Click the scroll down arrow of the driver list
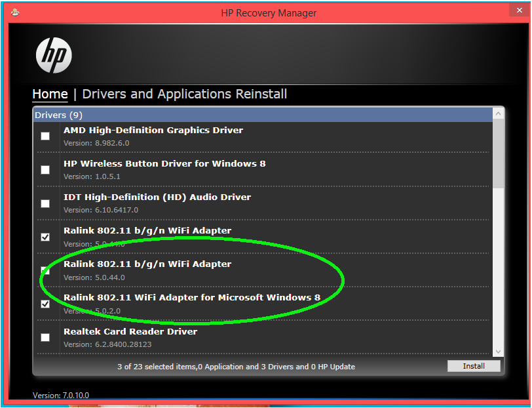Viewport: 532px width, 408px height. coord(499,352)
